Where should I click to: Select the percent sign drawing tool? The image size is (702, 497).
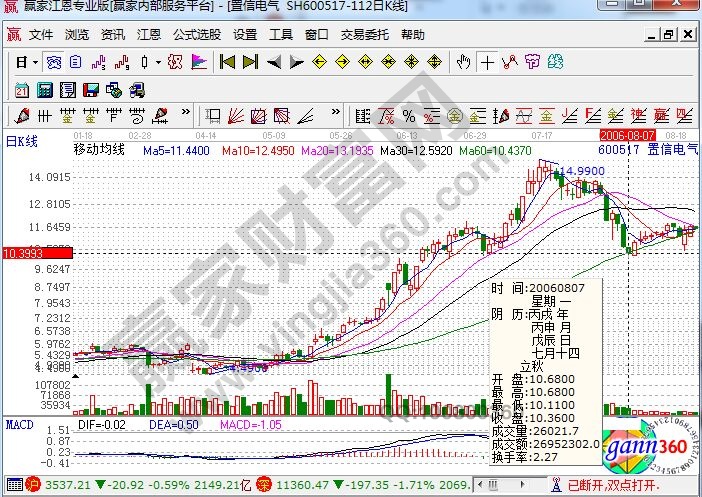[409, 114]
